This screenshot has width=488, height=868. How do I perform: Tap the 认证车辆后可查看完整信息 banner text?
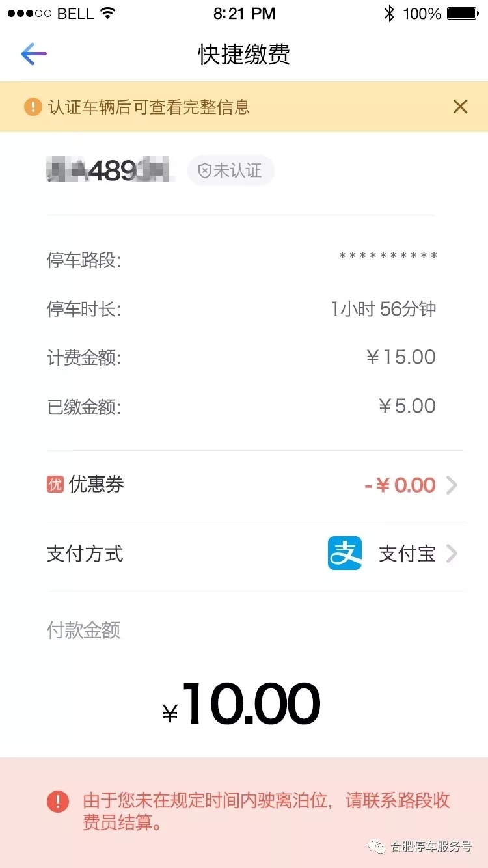(149, 107)
